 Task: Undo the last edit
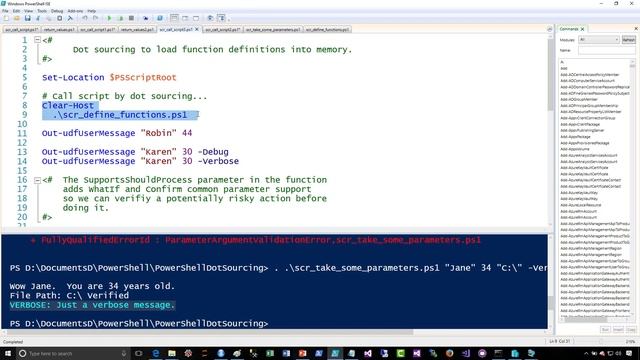tap(85, 18)
